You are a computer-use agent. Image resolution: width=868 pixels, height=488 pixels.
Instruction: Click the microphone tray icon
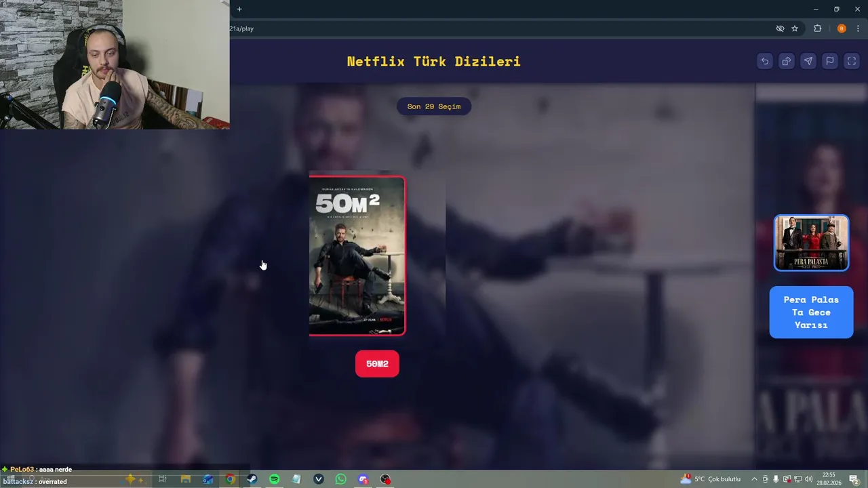[x=776, y=479]
